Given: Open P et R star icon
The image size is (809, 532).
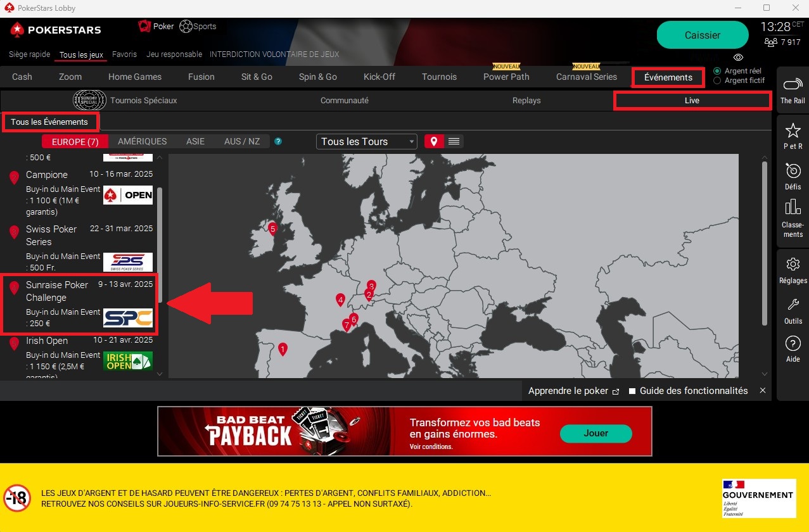Looking at the screenshot, I should tap(793, 130).
